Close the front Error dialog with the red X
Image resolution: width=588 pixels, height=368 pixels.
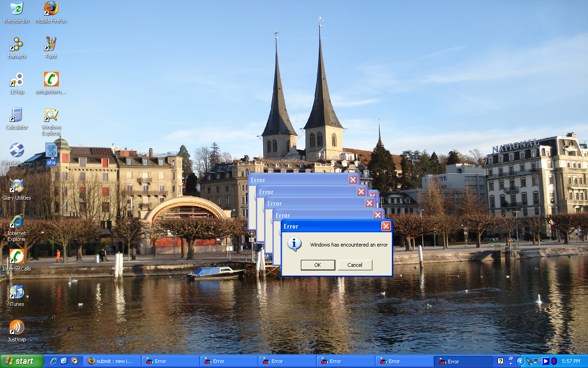(386, 226)
